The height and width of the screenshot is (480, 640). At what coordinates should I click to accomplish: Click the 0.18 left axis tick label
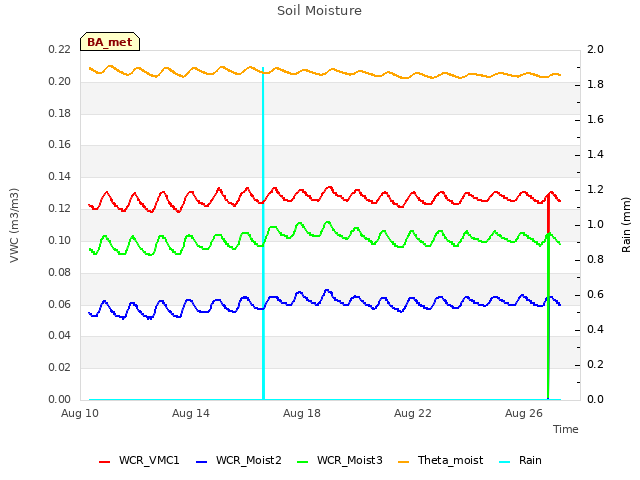click(x=60, y=113)
